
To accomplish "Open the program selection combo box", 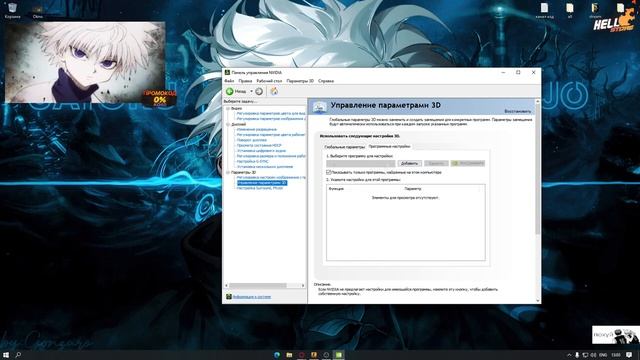I will pos(360,163).
